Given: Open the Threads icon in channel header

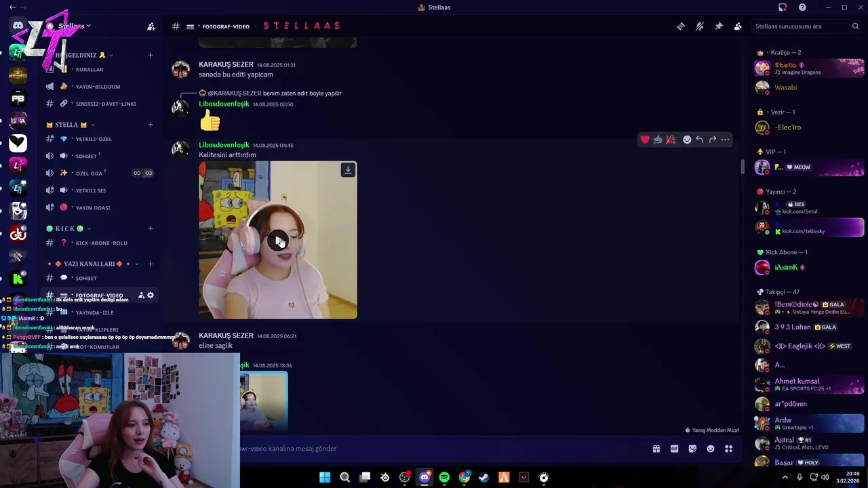Looking at the screenshot, I should point(681,26).
